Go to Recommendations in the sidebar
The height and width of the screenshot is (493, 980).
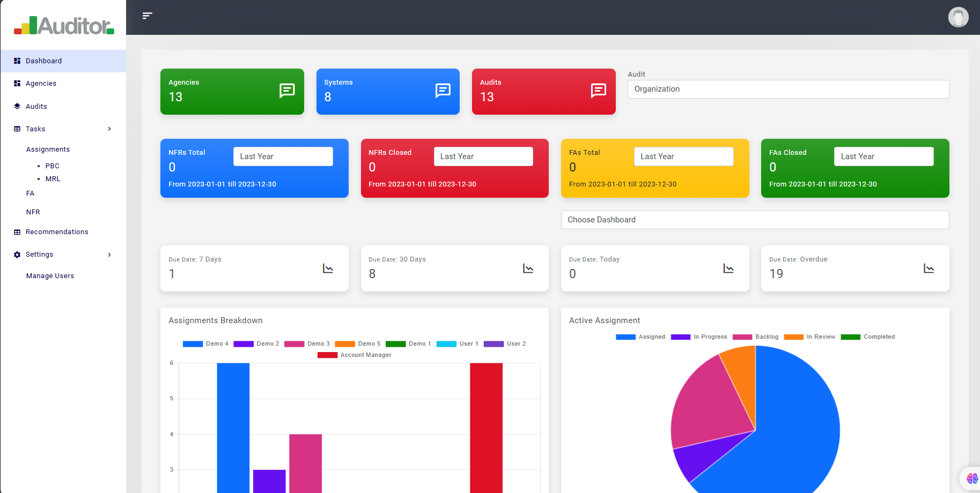click(57, 232)
